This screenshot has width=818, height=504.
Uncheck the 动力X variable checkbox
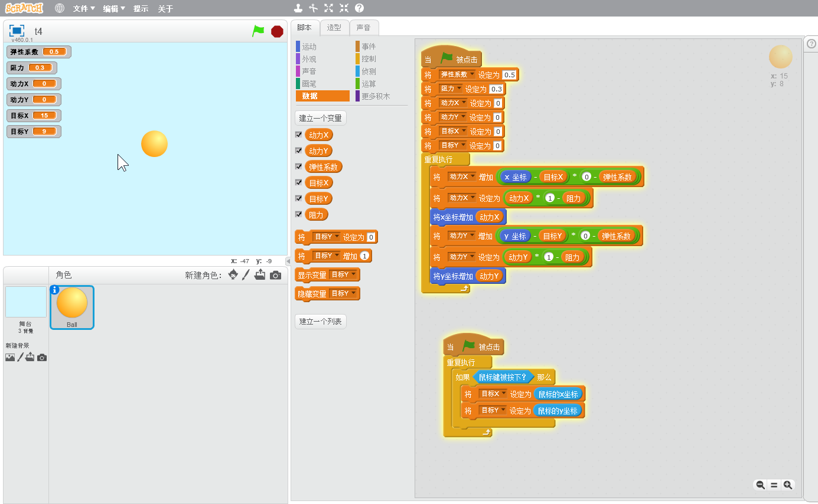[298, 135]
